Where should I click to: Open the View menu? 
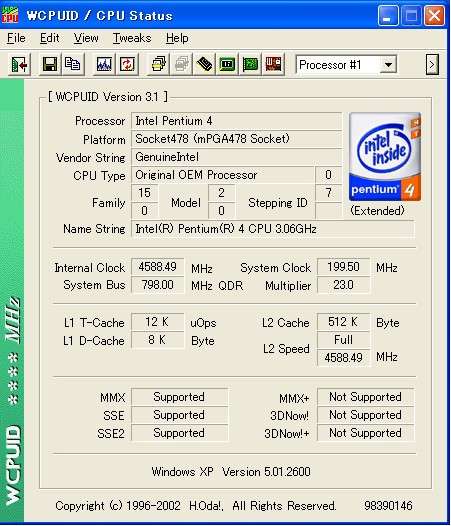[86, 38]
